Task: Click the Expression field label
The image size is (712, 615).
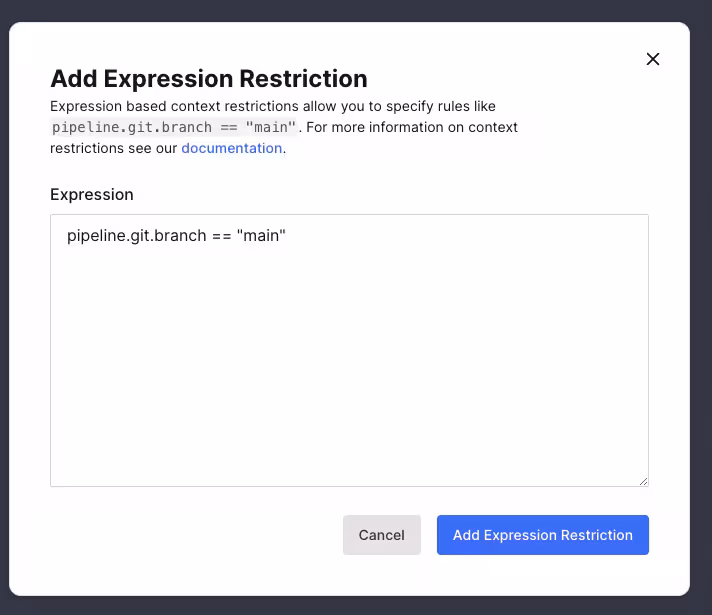Action: click(92, 194)
